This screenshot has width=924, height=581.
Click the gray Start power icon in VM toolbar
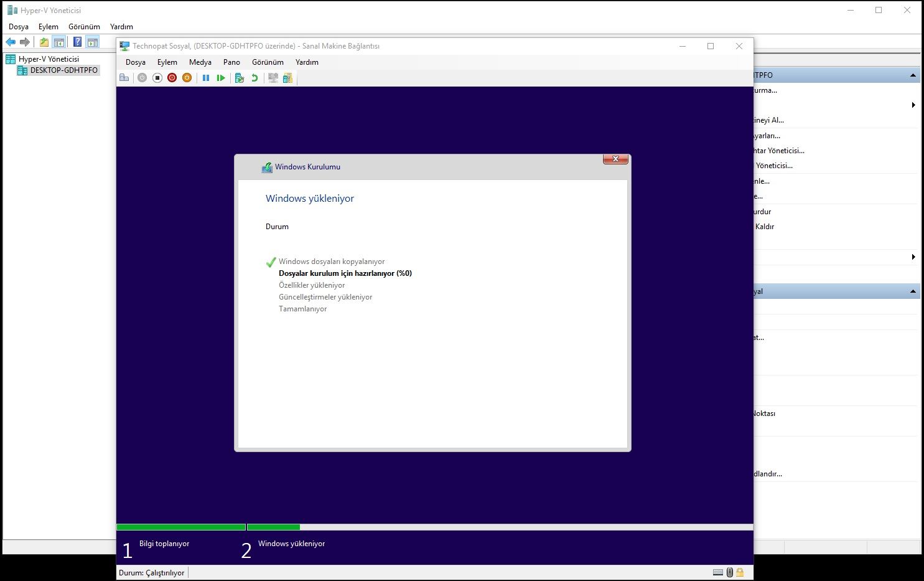pyautogui.click(x=142, y=78)
